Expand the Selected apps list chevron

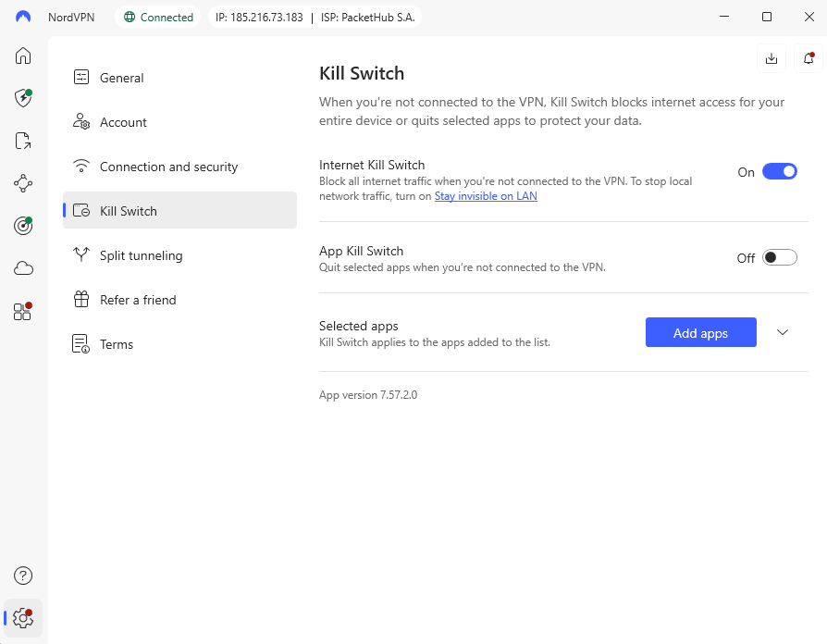coord(783,331)
